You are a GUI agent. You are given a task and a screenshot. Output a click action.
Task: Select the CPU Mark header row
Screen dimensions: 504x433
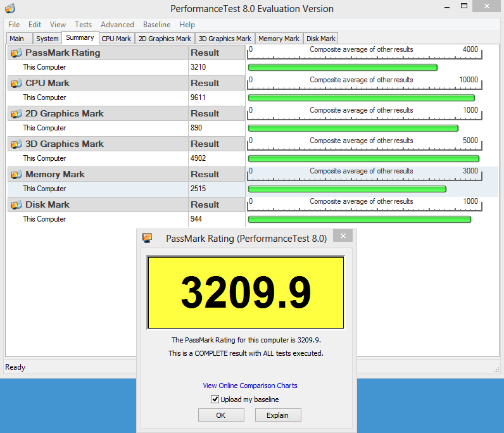click(127, 84)
